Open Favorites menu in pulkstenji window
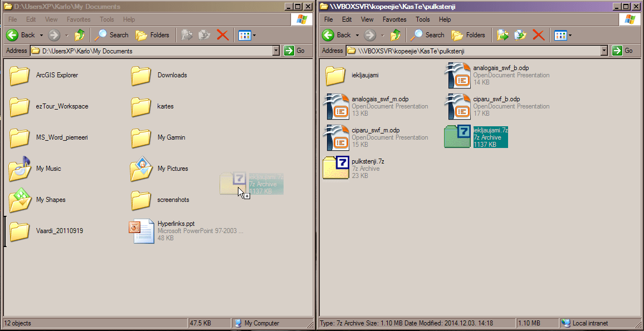 pos(394,19)
